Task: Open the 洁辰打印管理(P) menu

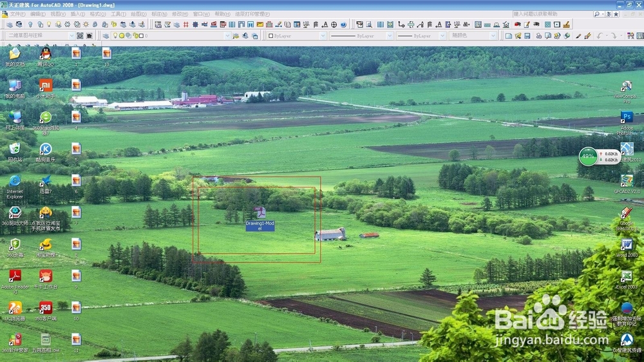Action: tap(252, 14)
